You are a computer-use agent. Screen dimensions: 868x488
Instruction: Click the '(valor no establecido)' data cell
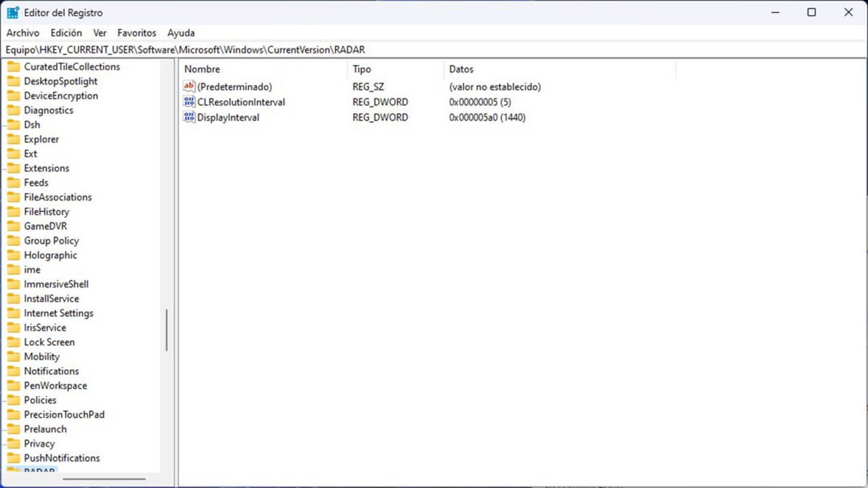pyautogui.click(x=495, y=87)
